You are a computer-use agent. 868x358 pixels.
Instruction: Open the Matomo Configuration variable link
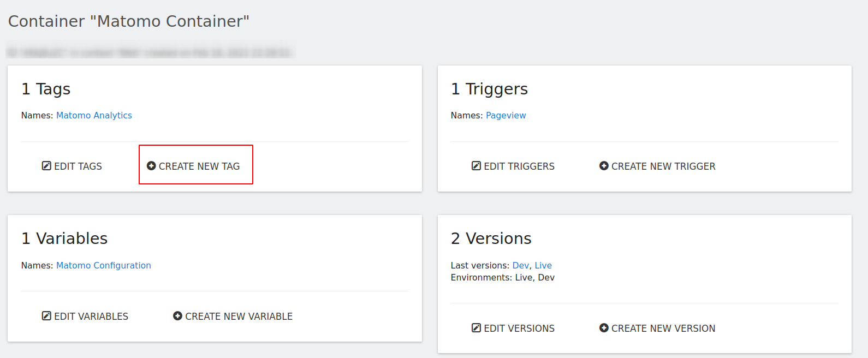tap(103, 266)
